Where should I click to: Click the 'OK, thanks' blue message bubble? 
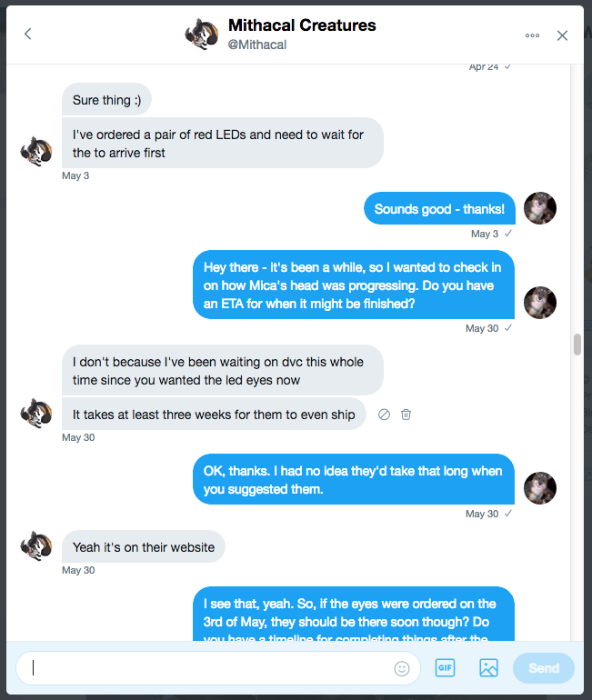coord(353,479)
